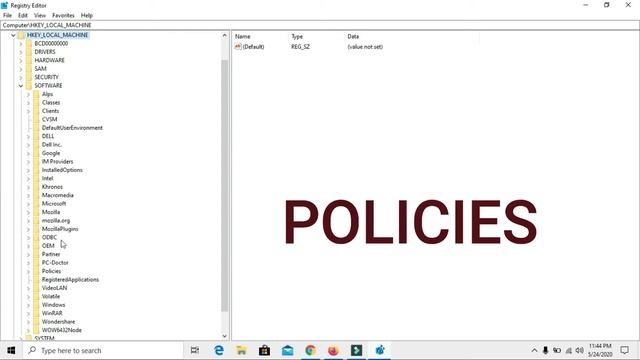Select the ODBC key
The height and width of the screenshot is (360, 640).
point(49,237)
